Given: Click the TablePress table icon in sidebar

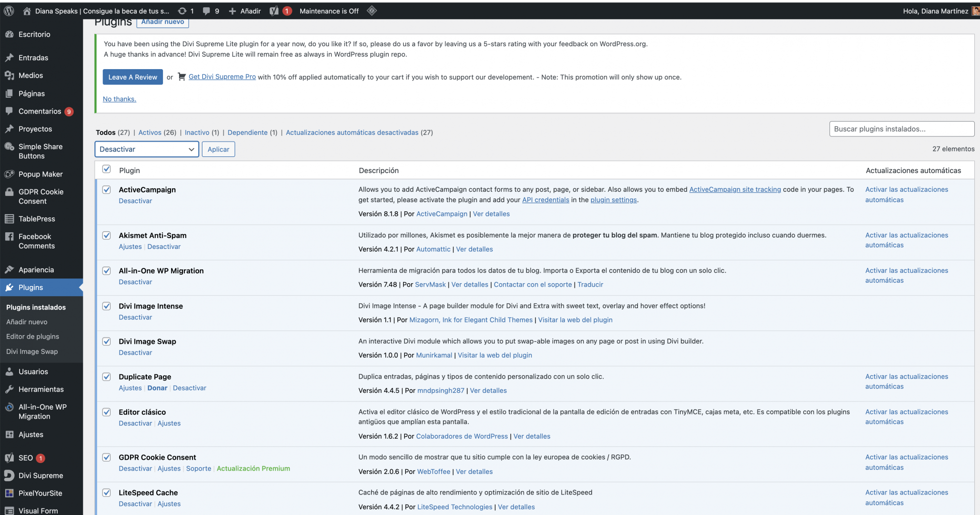Looking at the screenshot, I should click(9, 219).
